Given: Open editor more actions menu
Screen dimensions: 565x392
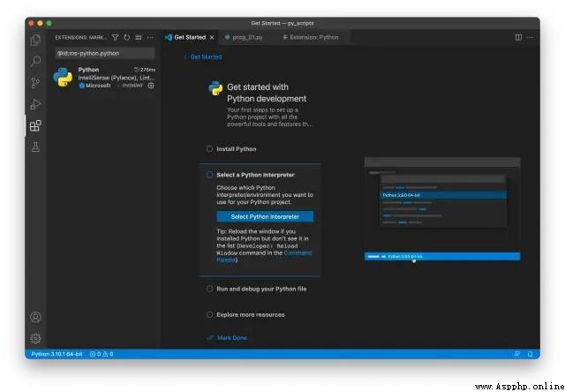Looking at the screenshot, I should pyautogui.click(x=530, y=37).
